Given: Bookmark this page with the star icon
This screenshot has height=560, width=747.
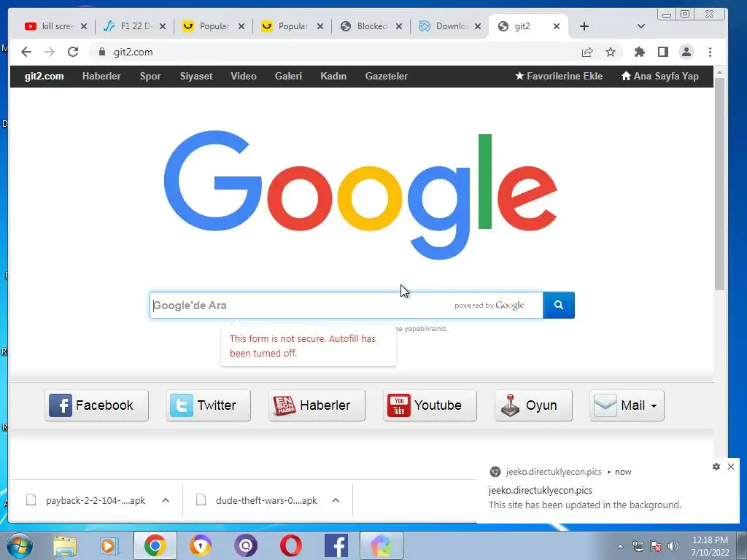Looking at the screenshot, I should [611, 52].
